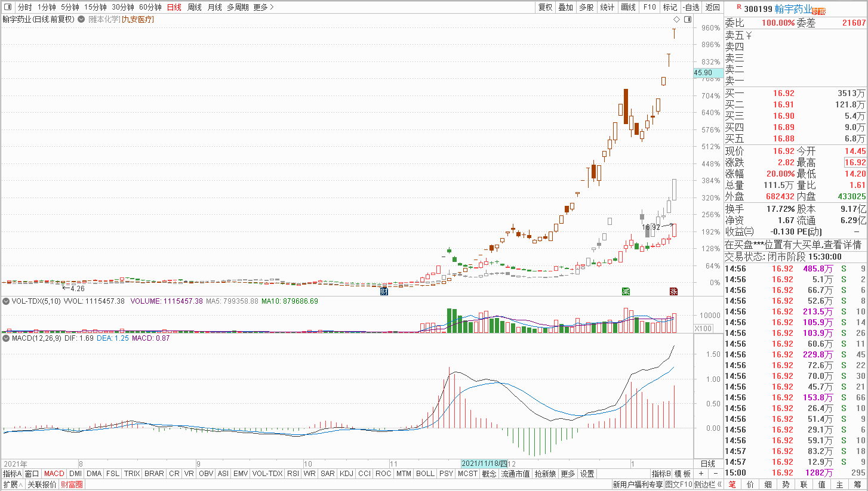
Task: Open the 财富圈 tab
Action: [x=72, y=484]
